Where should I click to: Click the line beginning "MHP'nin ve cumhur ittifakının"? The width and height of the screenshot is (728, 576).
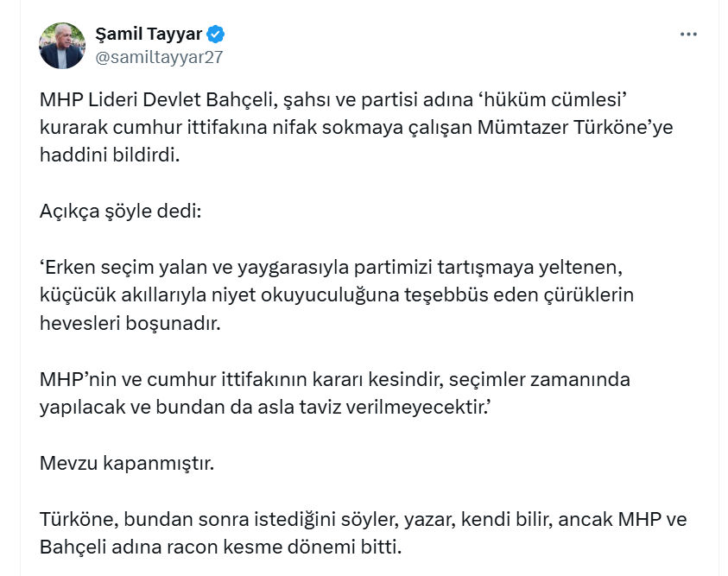pyautogui.click(x=335, y=378)
